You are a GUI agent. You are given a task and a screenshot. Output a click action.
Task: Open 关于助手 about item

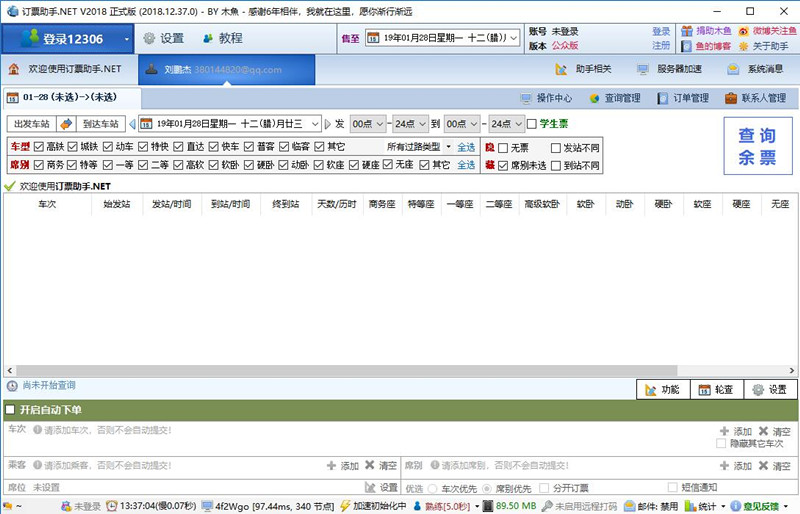click(763, 46)
